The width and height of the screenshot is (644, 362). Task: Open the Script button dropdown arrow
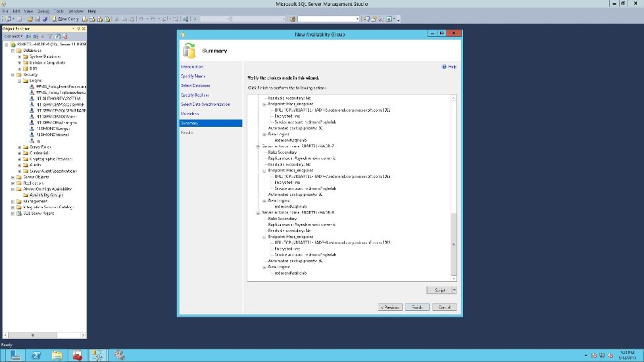(455, 290)
